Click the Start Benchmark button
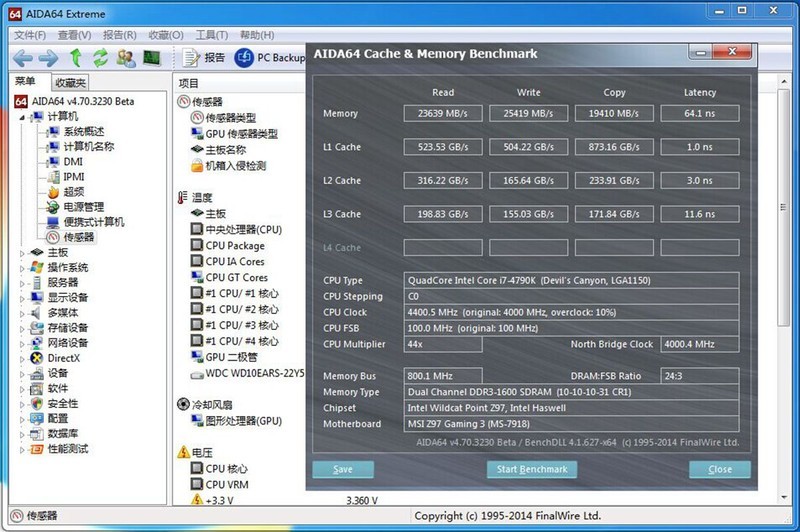This screenshot has height=532, width=800. (x=532, y=469)
